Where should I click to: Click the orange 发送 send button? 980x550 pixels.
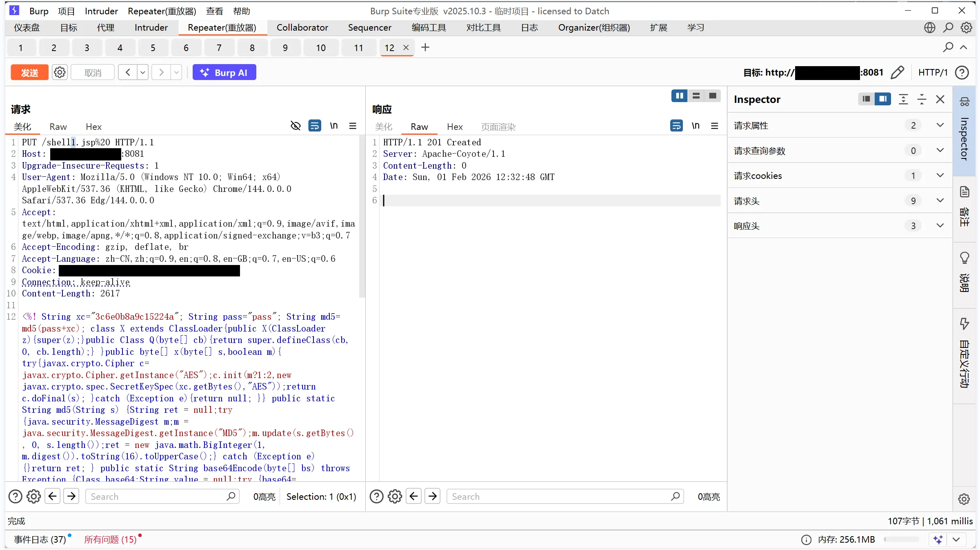point(29,73)
